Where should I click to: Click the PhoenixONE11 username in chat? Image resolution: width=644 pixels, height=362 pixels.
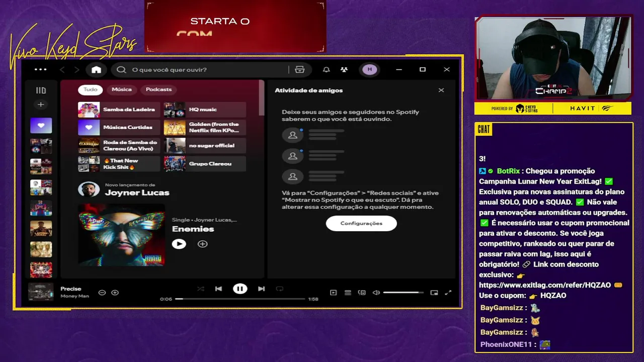click(x=507, y=344)
